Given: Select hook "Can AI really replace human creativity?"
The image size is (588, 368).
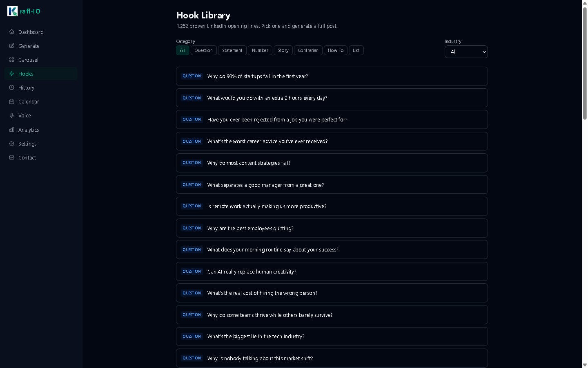Looking at the screenshot, I should click(x=332, y=272).
